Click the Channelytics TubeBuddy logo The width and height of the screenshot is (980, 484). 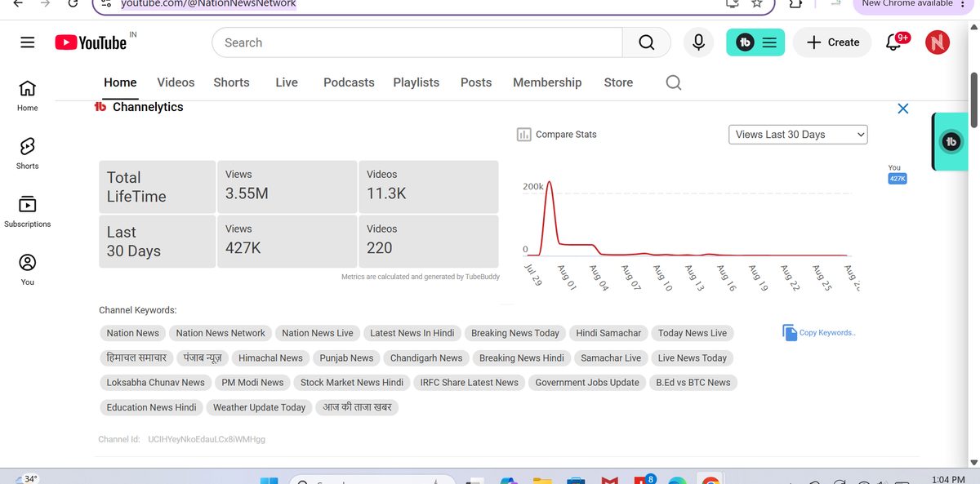(100, 107)
